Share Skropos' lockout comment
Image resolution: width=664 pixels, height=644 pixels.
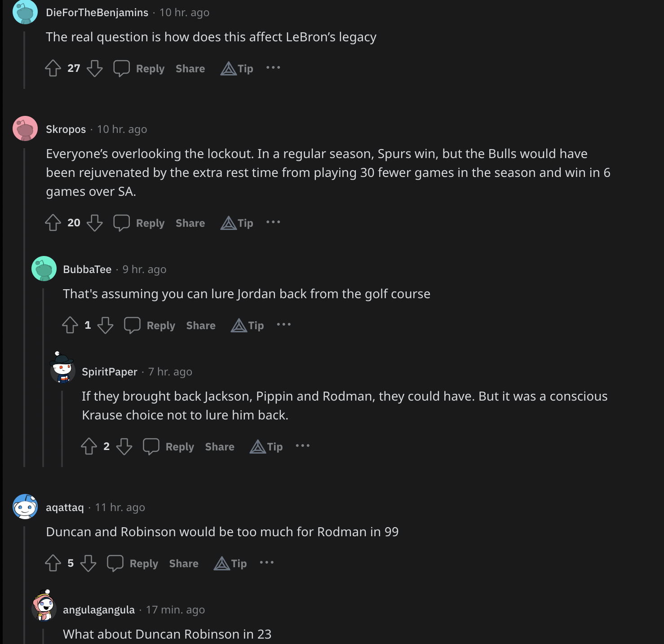190,223
